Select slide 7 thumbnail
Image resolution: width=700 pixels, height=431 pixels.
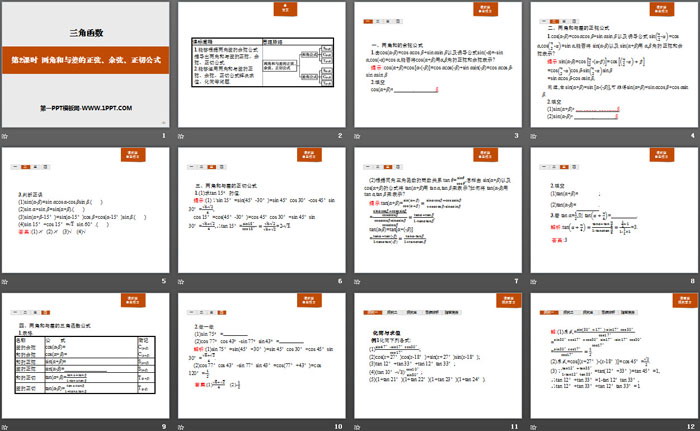point(437,208)
